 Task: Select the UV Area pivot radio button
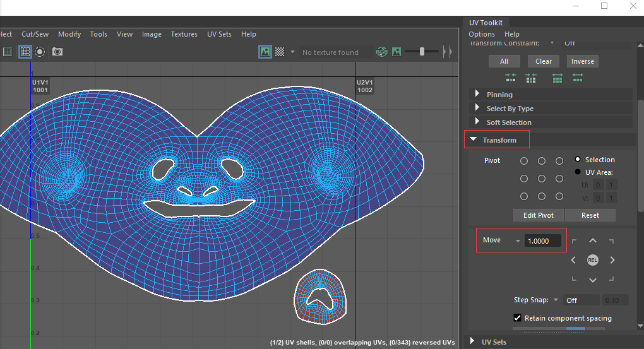[x=578, y=172]
